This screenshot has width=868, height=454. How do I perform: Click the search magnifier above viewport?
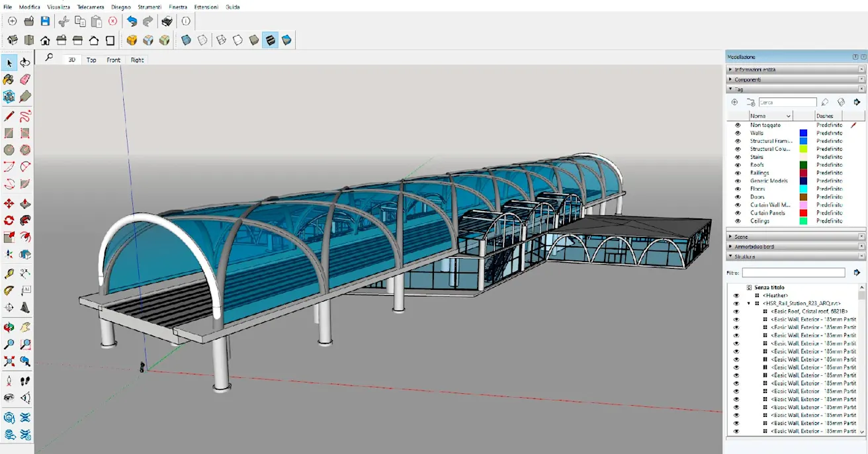[49, 58]
